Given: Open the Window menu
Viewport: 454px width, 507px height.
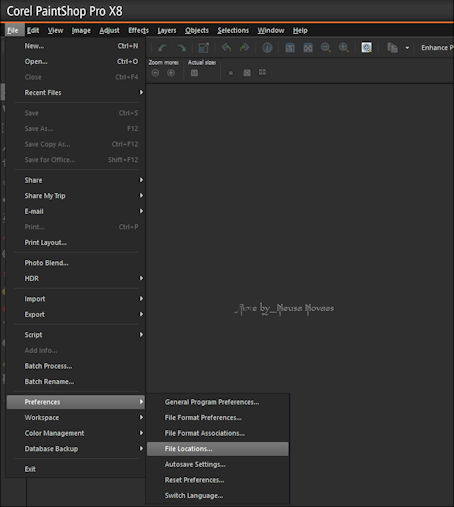Looking at the screenshot, I should click(x=271, y=30).
